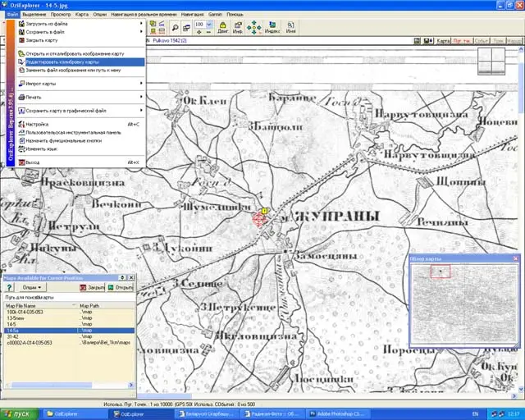Screen dimensions: 525x420
Task: Click the red rectangle in map overview
Action: 441,272
